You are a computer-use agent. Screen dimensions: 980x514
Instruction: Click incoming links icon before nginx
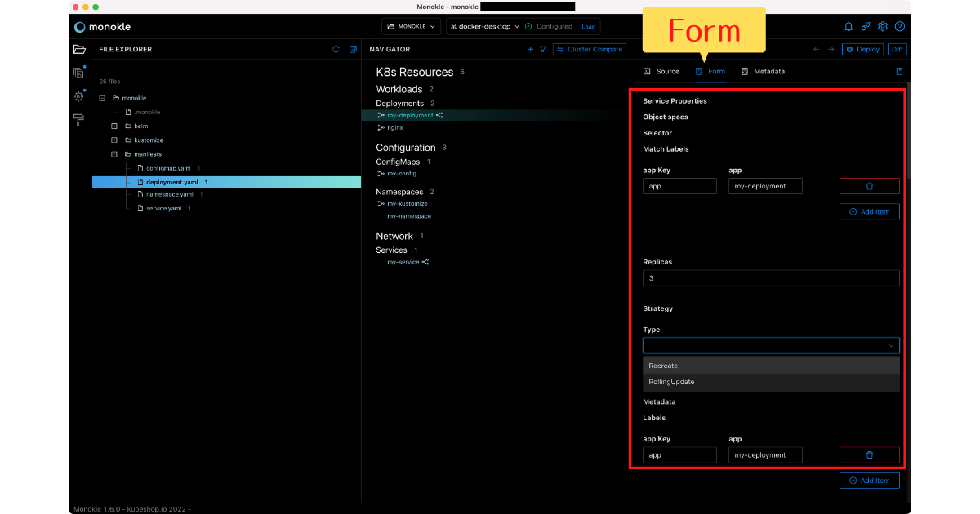click(381, 128)
